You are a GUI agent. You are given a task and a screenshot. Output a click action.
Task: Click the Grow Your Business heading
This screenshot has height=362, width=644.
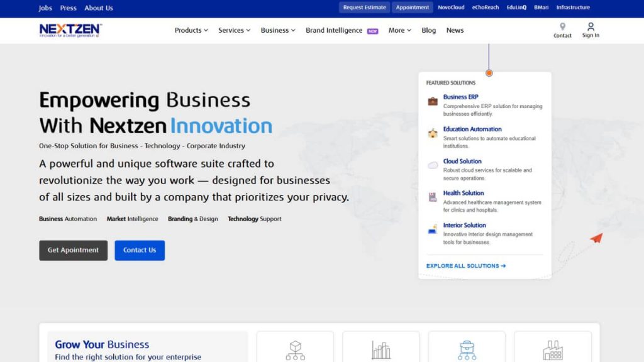click(102, 344)
